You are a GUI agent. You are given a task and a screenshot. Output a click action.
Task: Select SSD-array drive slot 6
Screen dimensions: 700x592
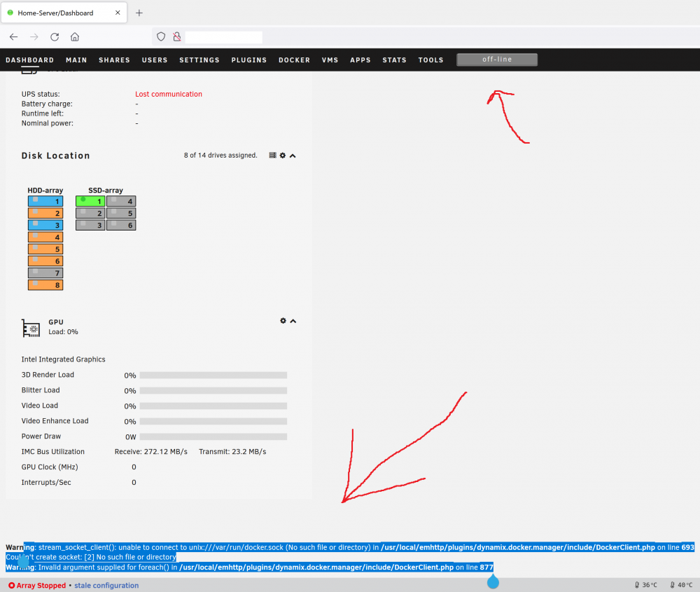click(121, 225)
